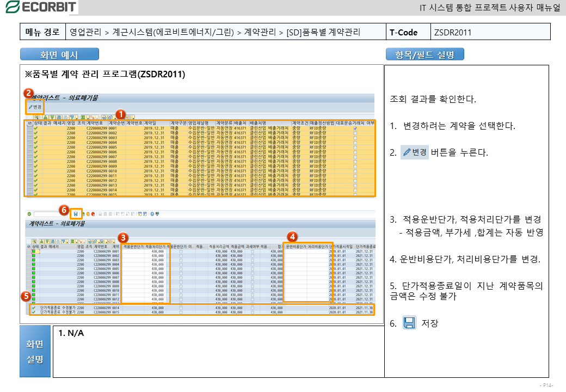Select the 화면 예시 tab header
The height and width of the screenshot is (392, 566).
pos(59,54)
